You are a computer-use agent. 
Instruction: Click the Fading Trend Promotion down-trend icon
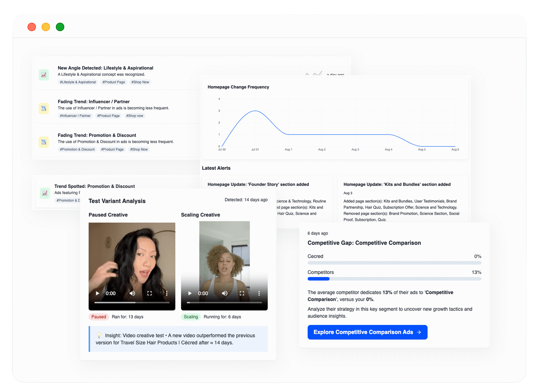[x=44, y=142]
